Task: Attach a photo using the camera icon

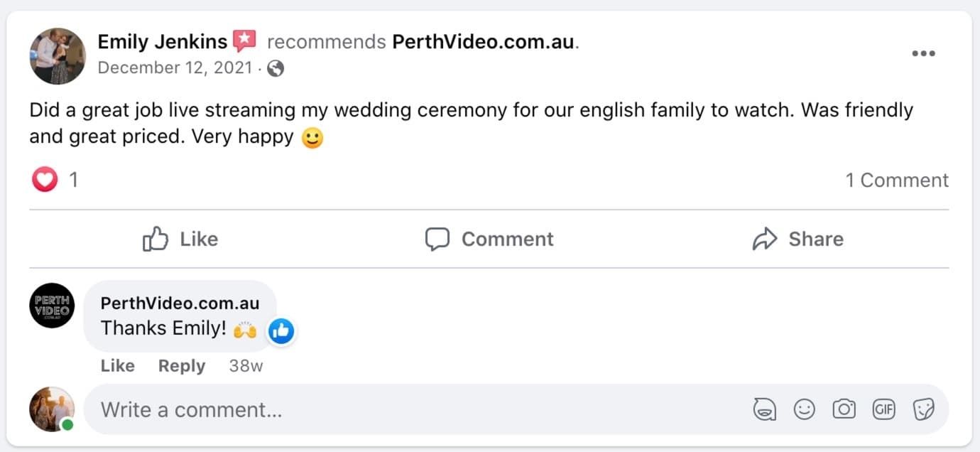Action: click(844, 409)
